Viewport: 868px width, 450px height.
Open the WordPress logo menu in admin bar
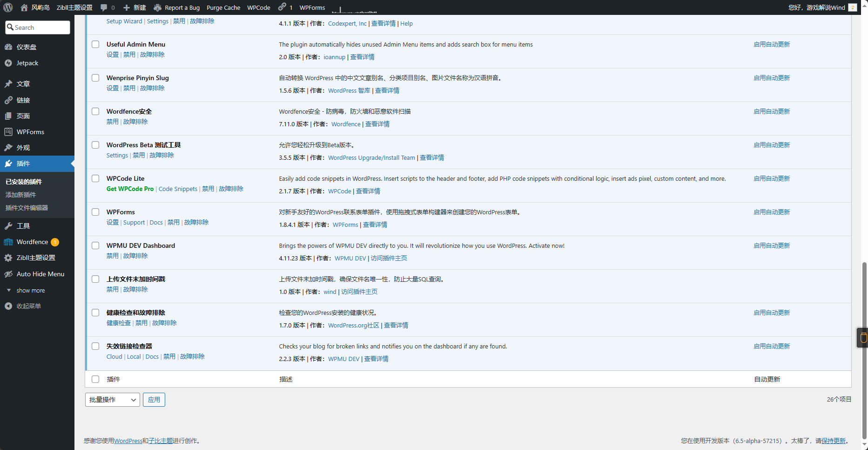click(x=8, y=7)
